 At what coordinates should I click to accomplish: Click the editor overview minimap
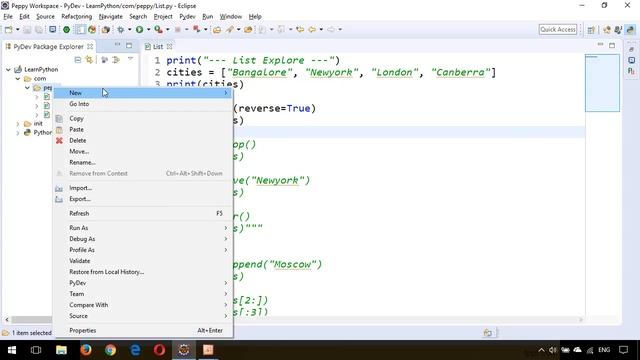coord(602,83)
